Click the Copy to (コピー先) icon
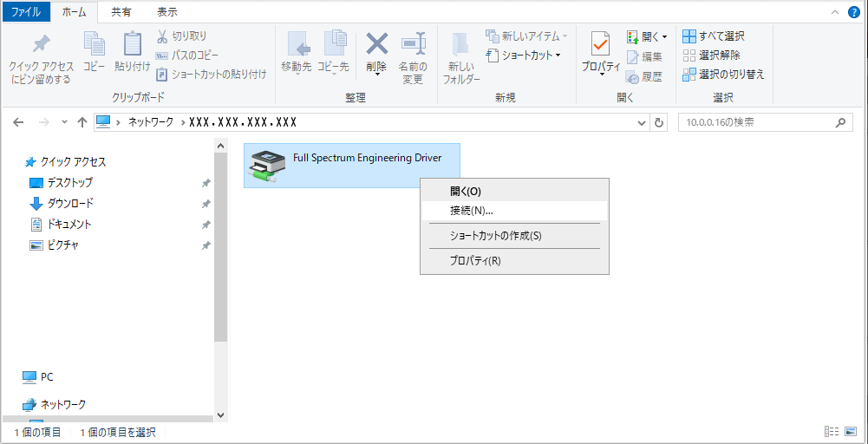The image size is (868, 444). click(334, 43)
